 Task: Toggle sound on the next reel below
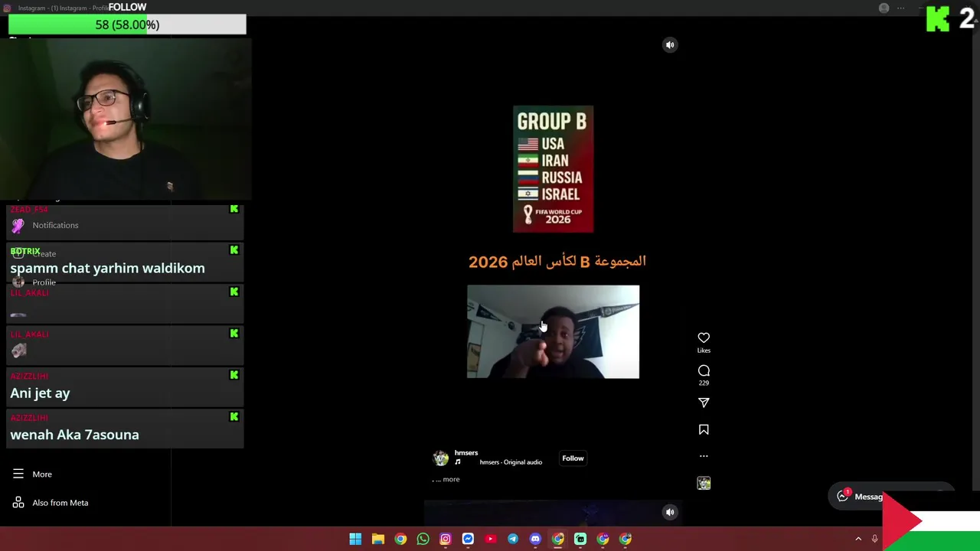670,513
